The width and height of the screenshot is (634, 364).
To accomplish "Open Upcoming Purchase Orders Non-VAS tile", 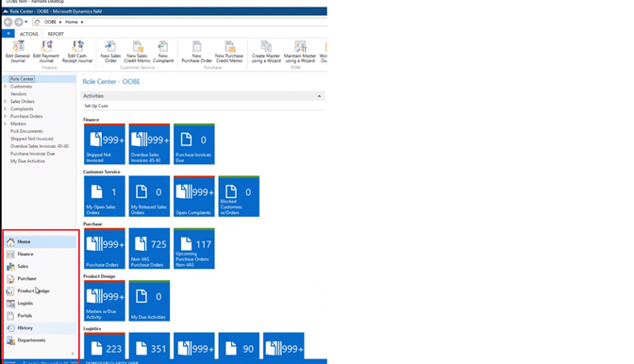I will [x=194, y=248].
